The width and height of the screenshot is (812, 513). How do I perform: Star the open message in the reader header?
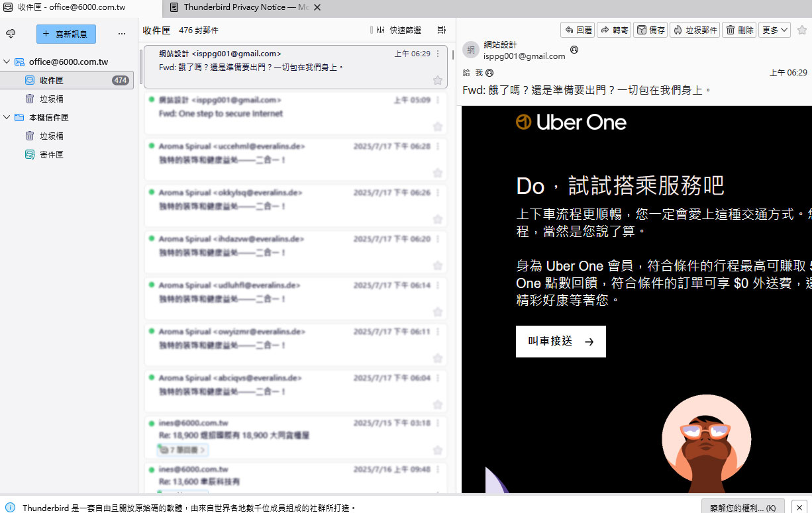802,30
